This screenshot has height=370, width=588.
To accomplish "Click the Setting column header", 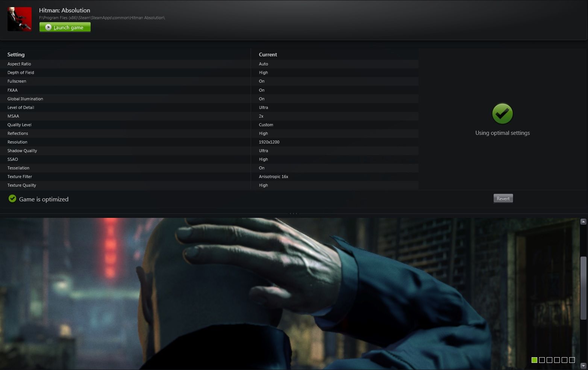I will (16, 54).
